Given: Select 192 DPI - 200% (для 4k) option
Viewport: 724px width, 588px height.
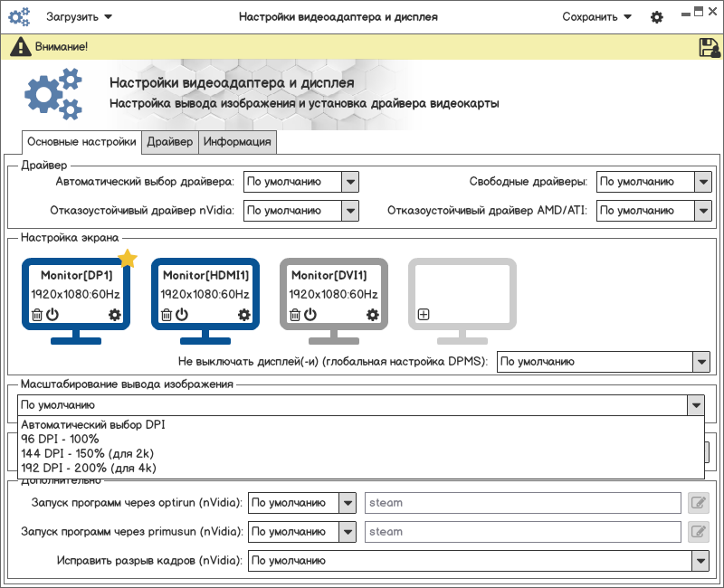Looking at the screenshot, I should 360,468.
